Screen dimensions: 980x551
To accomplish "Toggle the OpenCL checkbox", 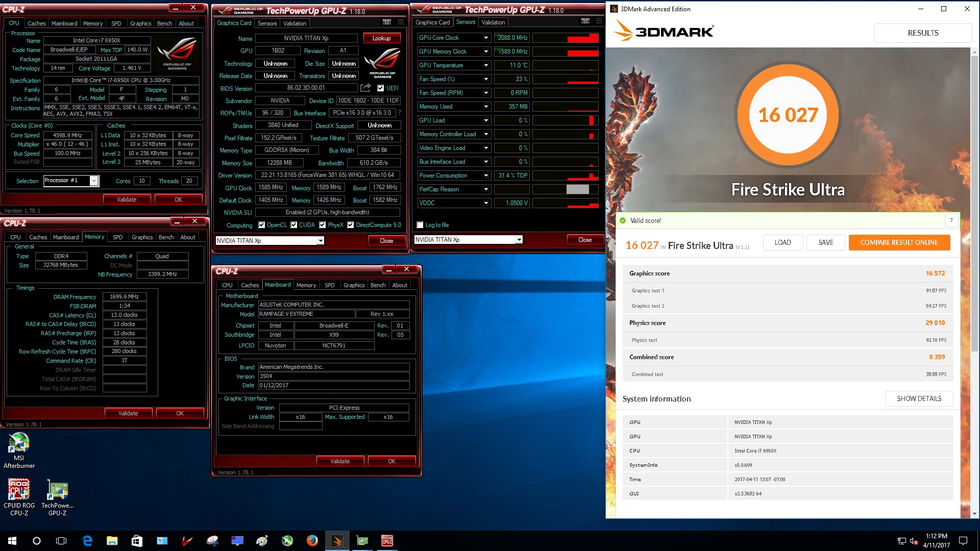I will click(x=261, y=225).
